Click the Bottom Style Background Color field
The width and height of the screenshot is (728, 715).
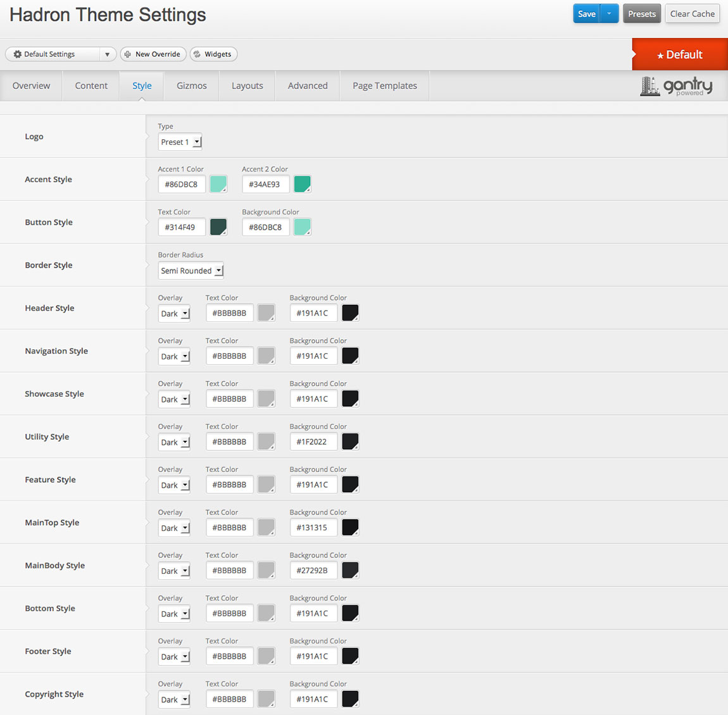click(313, 613)
